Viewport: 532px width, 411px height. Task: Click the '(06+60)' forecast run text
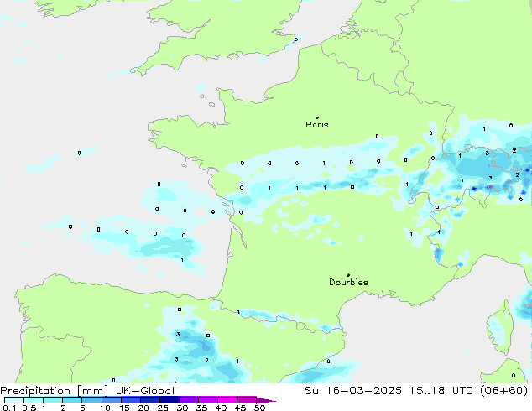click(x=504, y=391)
